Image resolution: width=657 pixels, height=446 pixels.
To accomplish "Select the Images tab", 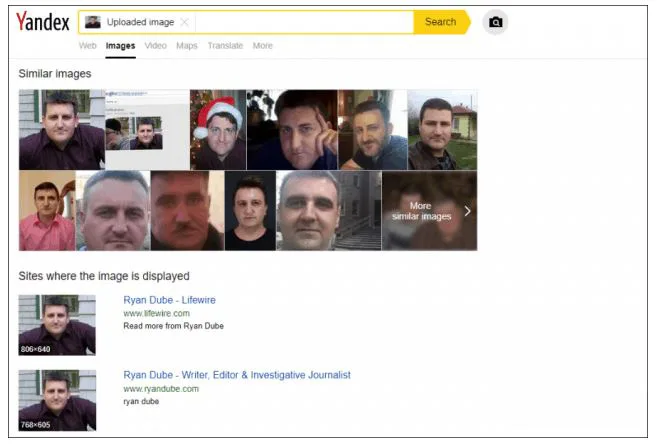I will pyautogui.click(x=120, y=46).
